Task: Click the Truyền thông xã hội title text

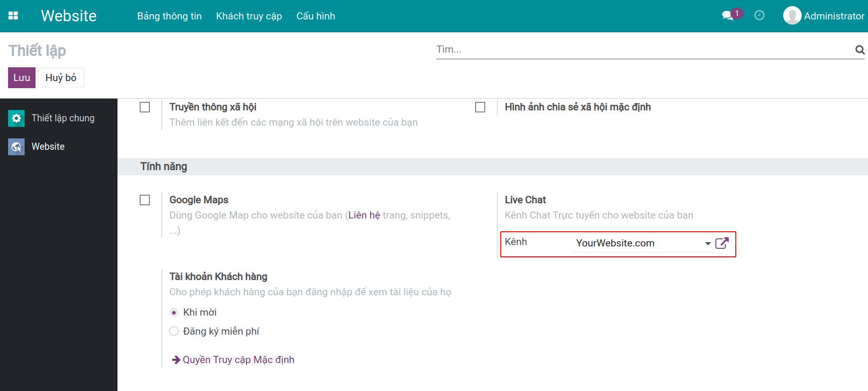Action: point(213,107)
